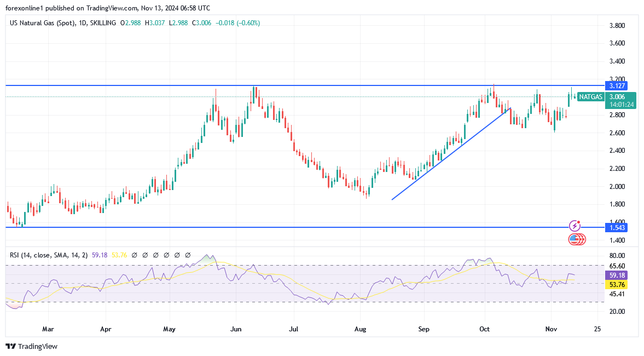Viewport: 644px width, 356px height.
Task: Click the 3.600 price axis label
Action: click(617, 43)
